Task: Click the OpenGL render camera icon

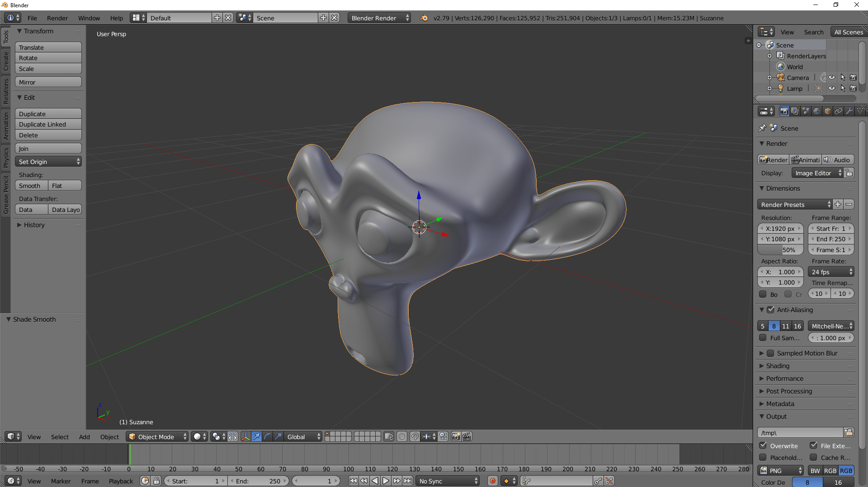Action: coord(455,436)
